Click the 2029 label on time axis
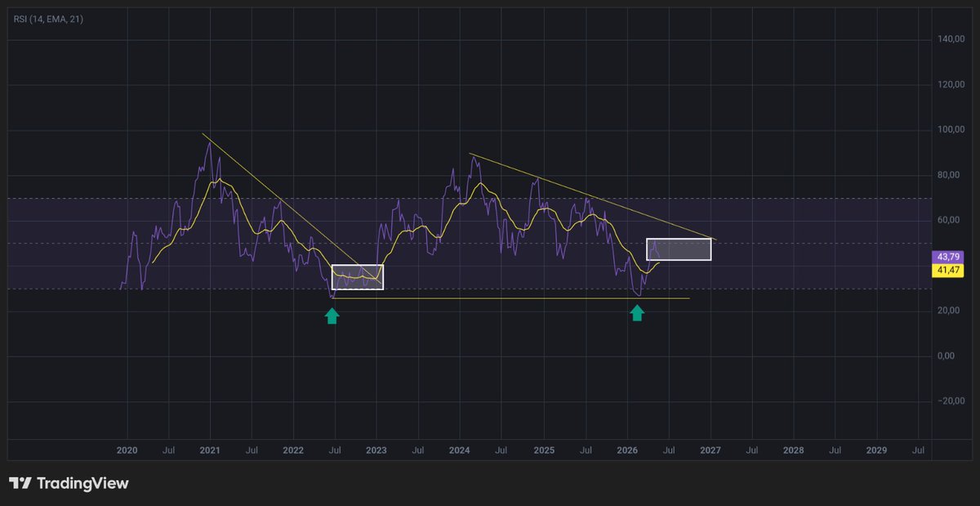The image size is (980, 506). coord(876,450)
